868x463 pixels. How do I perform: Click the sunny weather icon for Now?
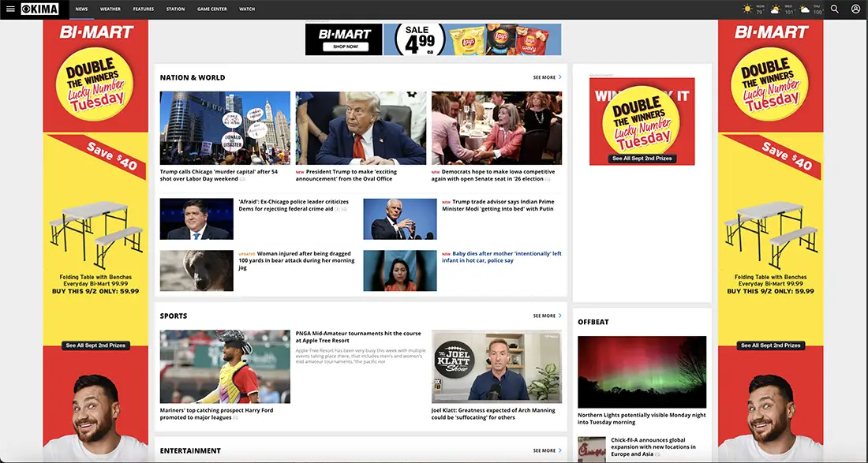click(747, 9)
